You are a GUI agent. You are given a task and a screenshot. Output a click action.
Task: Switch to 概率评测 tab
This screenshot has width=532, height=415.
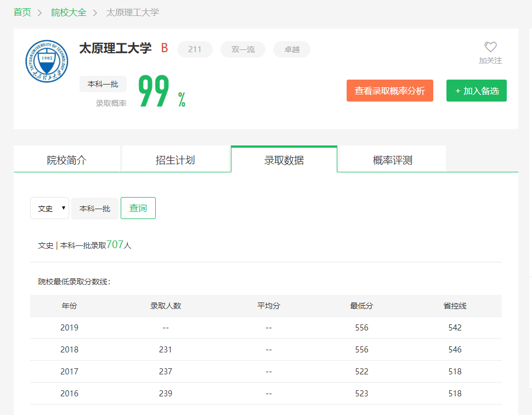point(393,160)
